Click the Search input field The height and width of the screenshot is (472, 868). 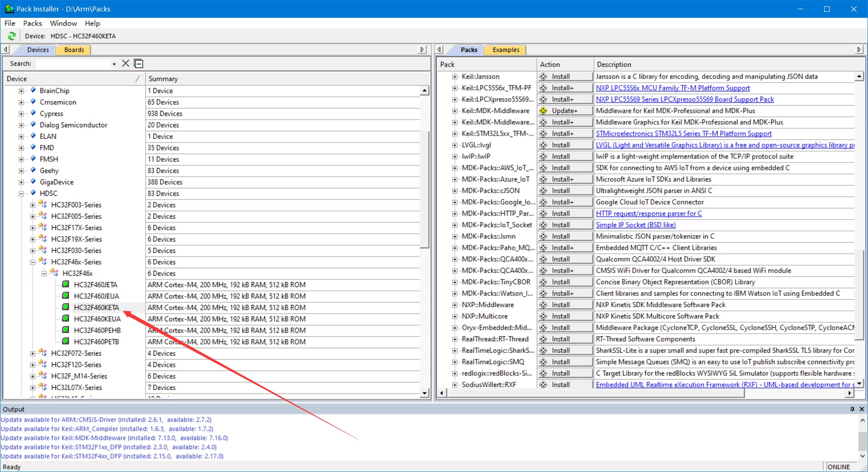pos(73,64)
